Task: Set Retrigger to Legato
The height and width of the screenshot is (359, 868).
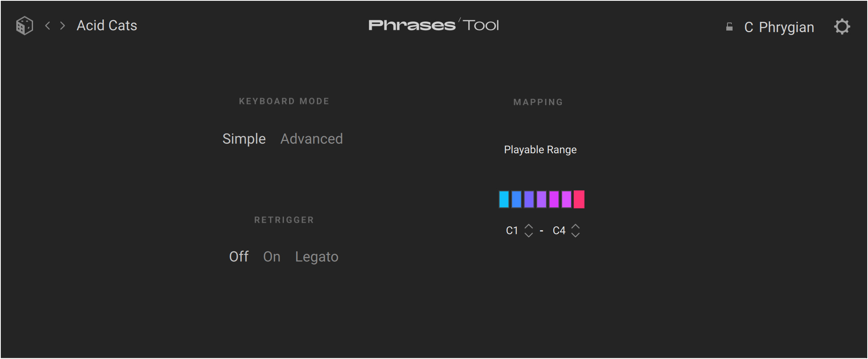Action: (316, 257)
